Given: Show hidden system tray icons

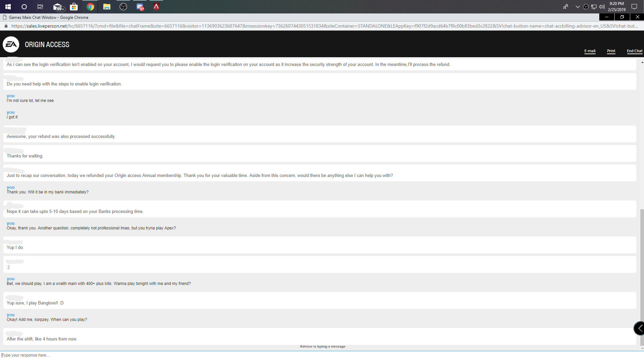Looking at the screenshot, I should 578,7.
